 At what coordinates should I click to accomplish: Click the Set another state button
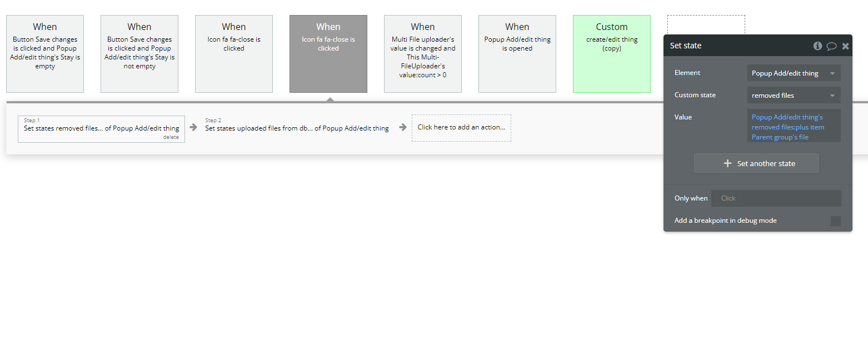point(756,163)
